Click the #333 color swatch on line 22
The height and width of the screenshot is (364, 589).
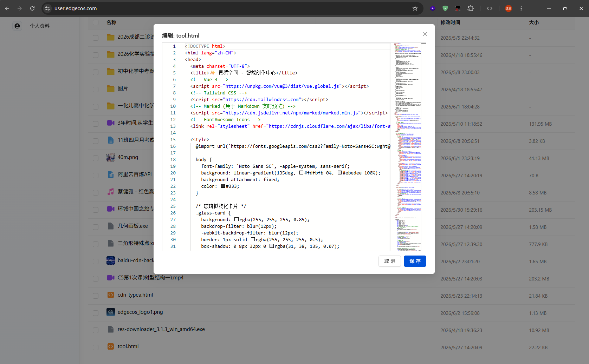click(x=223, y=186)
